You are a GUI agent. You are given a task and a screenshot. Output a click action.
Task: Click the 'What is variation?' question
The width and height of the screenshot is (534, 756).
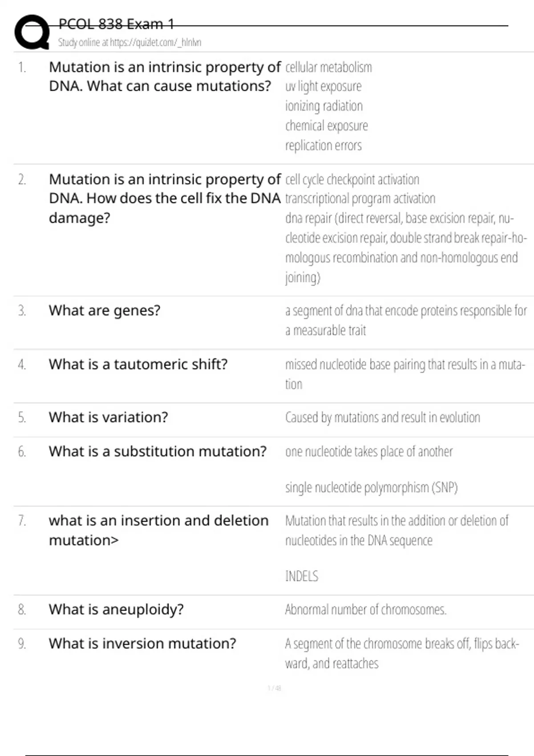coord(109,417)
